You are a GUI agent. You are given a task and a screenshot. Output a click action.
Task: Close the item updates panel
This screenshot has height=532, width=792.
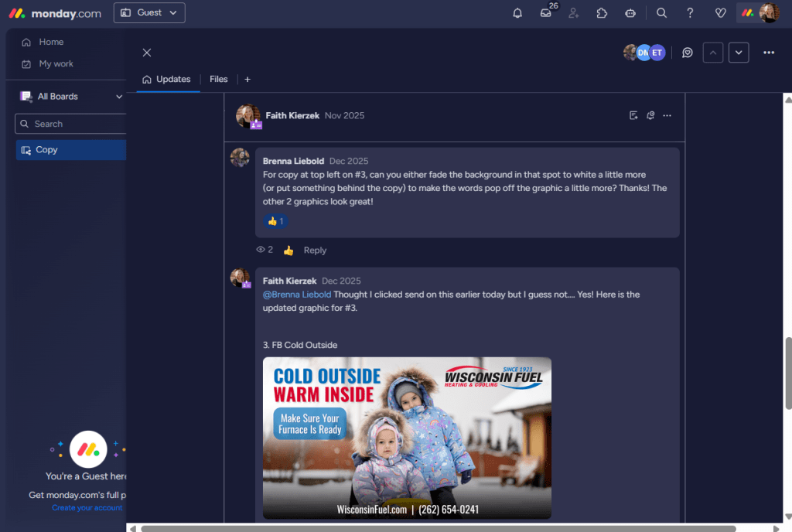pos(147,53)
